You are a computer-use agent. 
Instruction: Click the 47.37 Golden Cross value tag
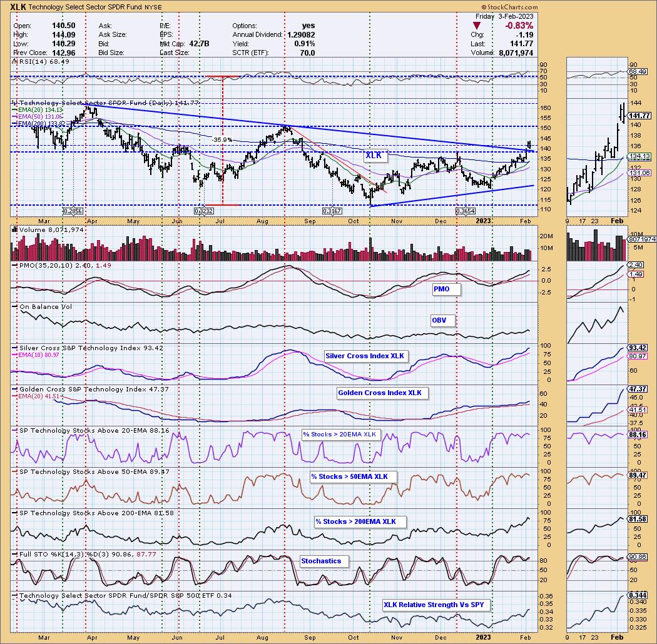638,390
